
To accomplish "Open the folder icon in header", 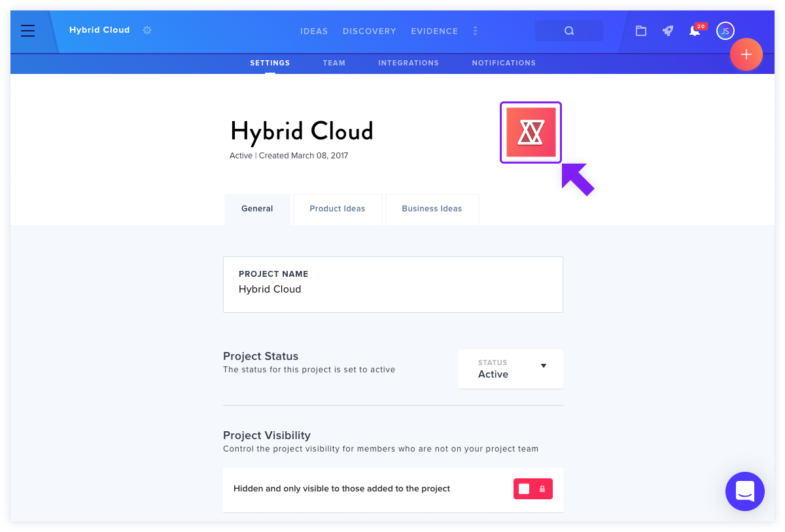I will pyautogui.click(x=641, y=31).
